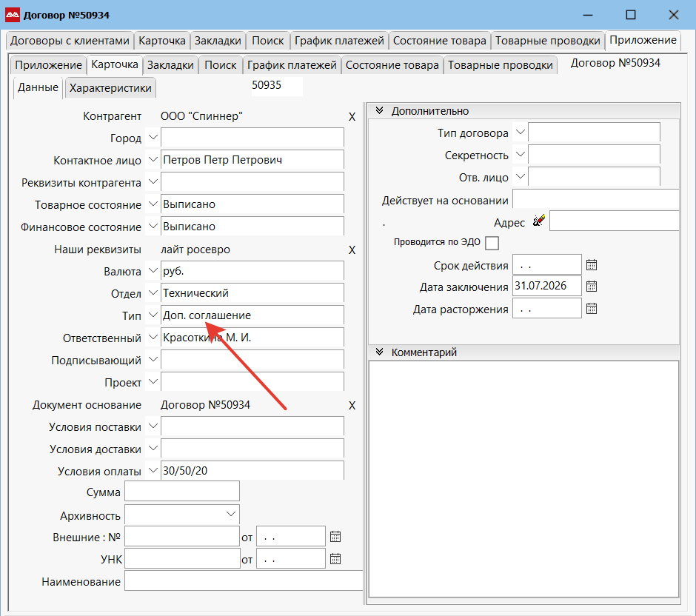Open second-row Закладки tab
Image resolution: width=696 pixels, height=616 pixels.
170,65
